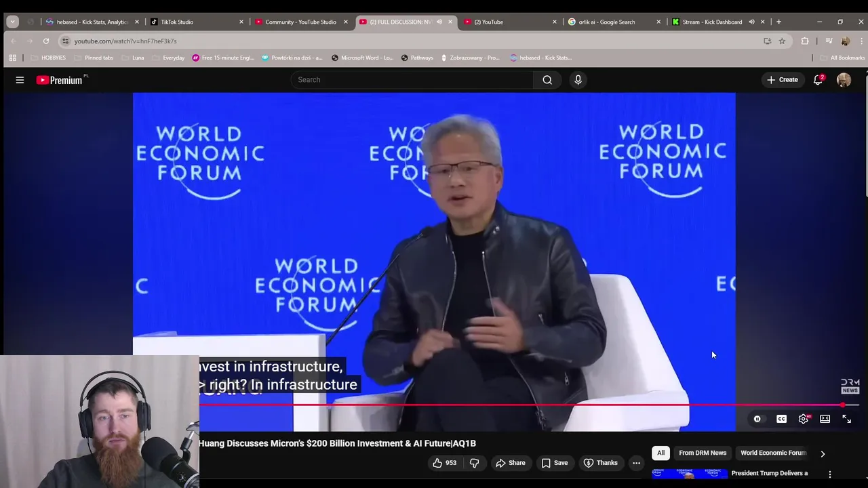
Task: Open browser media controls icon
Action: (x=829, y=41)
